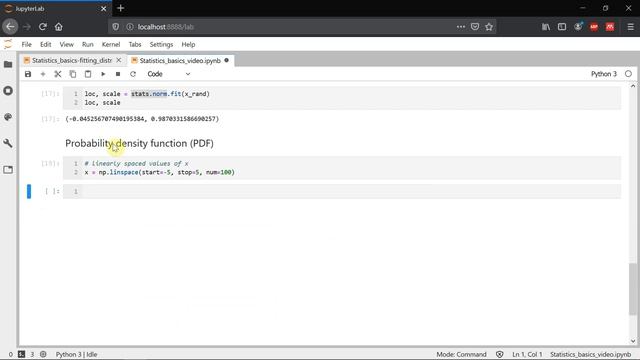
Task: Go to browser home page
Action: [59, 27]
